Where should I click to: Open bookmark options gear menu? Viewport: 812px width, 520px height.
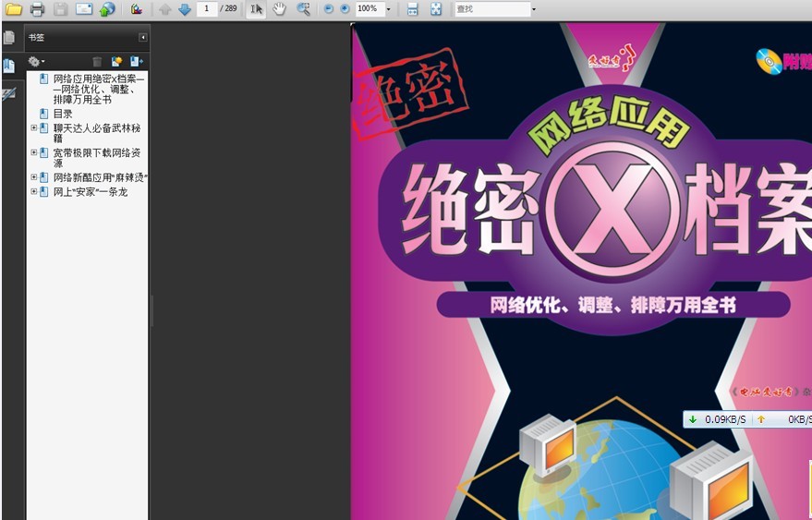(x=36, y=62)
